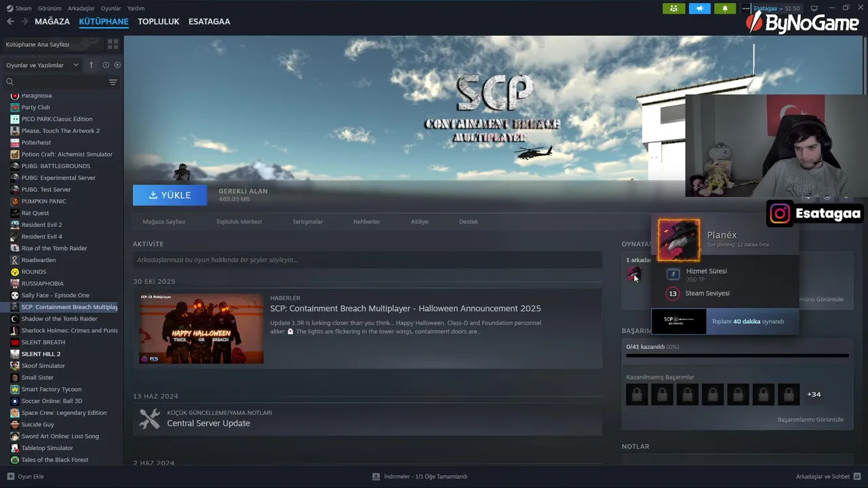Add a game with plus icon
The height and width of the screenshot is (488, 868).
click(10, 476)
